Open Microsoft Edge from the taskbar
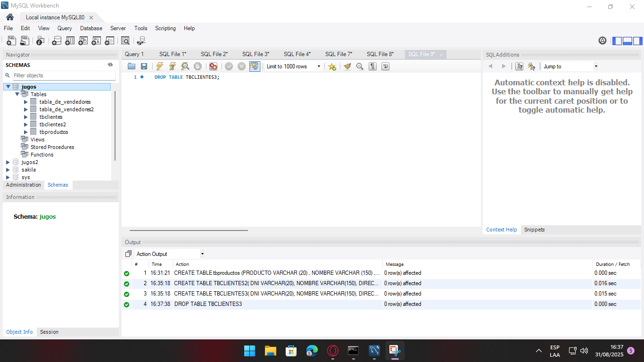644x362 pixels. point(312,351)
